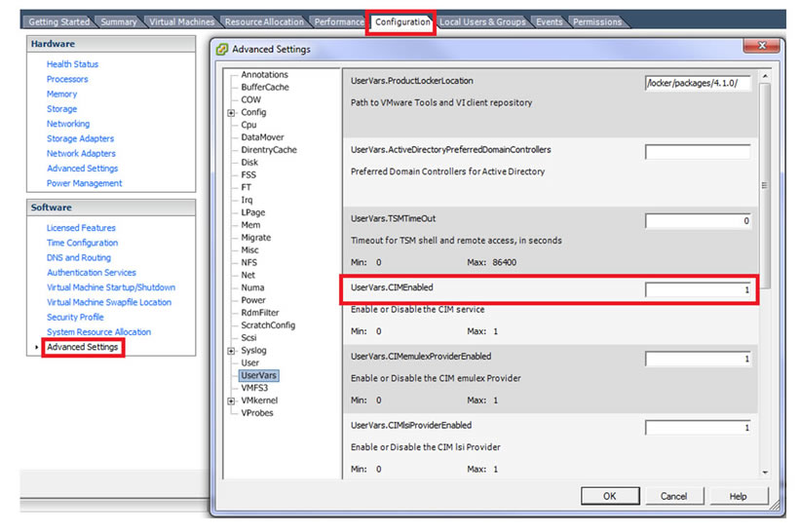Select COW tree item
Viewport: 800px width, 532px height.
(250, 100)
